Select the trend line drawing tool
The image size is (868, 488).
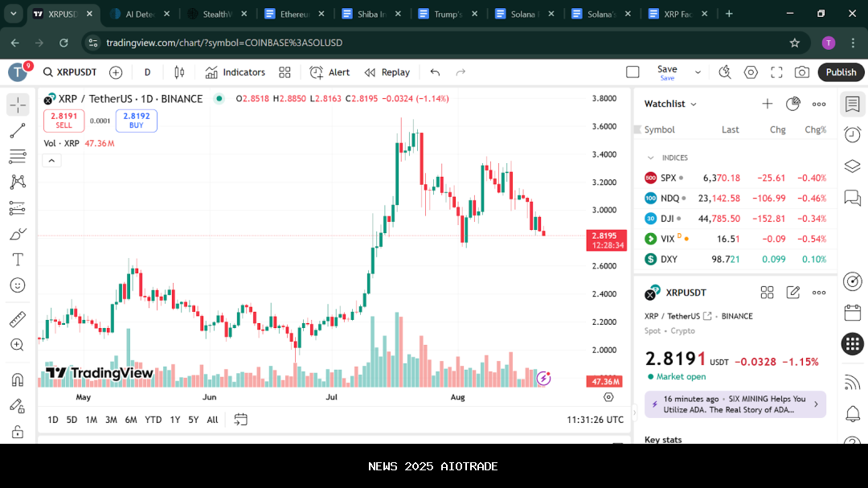[x=18, y=131]
